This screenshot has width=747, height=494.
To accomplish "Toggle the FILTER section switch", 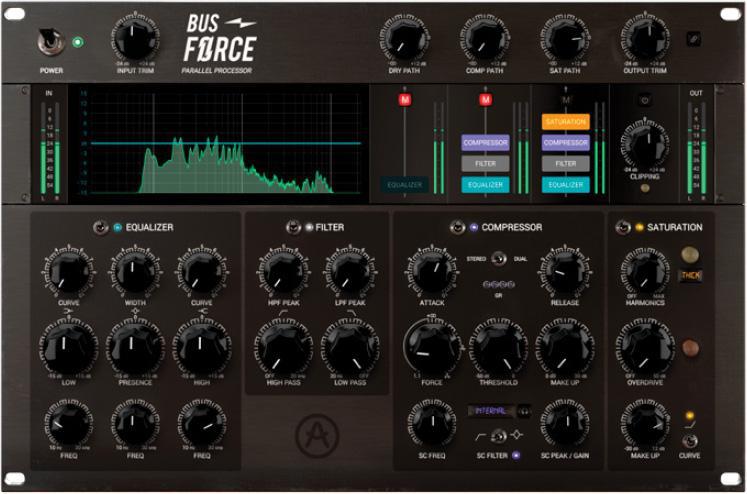I will 293,227.
